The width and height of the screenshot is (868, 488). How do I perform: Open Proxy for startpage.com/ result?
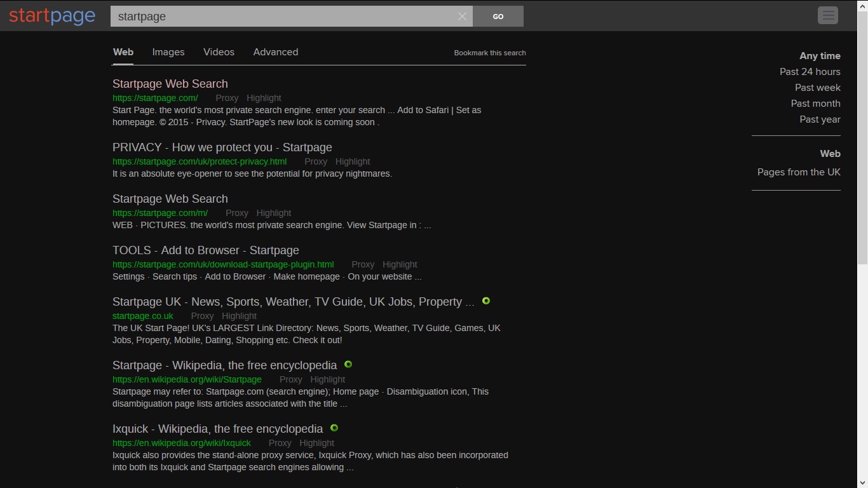227,98
